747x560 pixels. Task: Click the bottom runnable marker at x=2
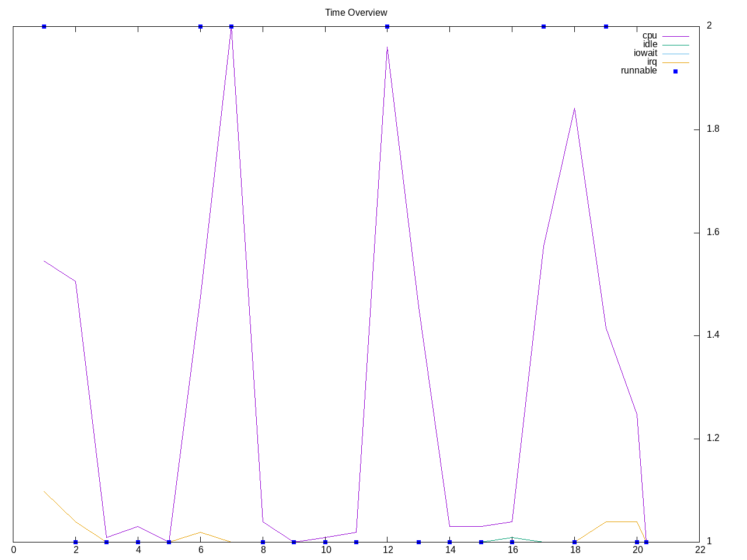pos(75,542)
